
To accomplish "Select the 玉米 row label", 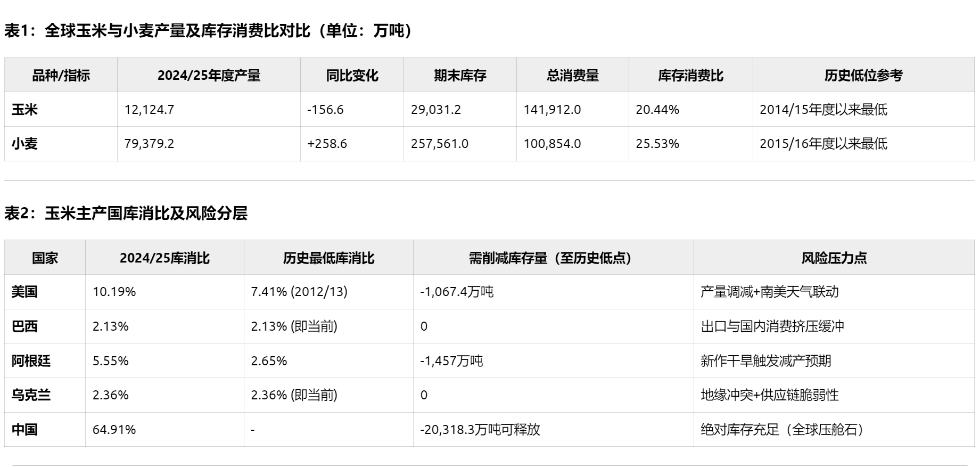I will 25,110.
